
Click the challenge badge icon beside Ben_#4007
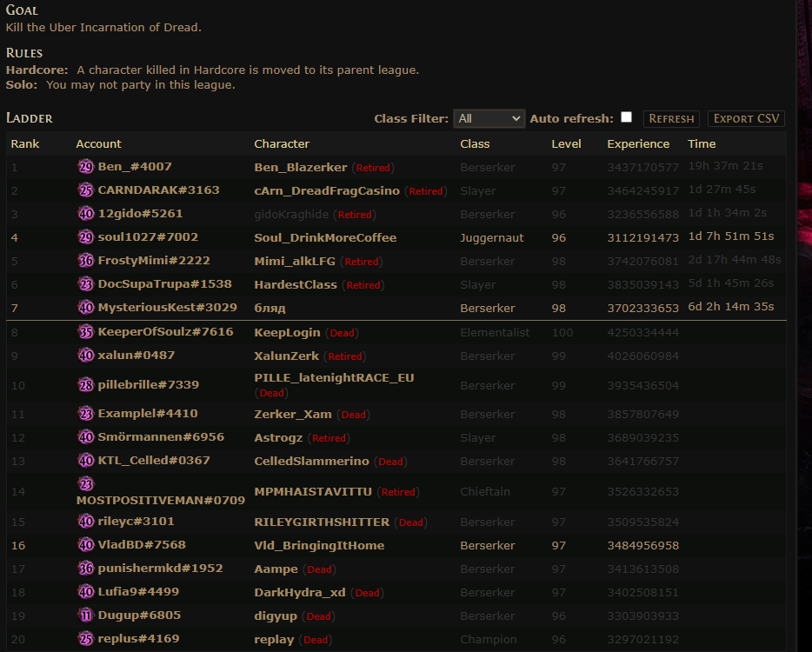[85, 167]
